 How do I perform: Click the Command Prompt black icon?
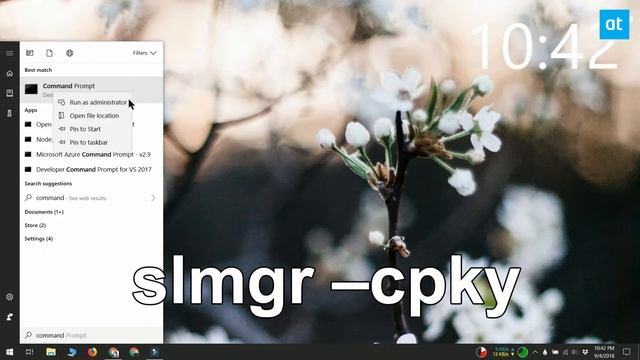click(31, 89)
